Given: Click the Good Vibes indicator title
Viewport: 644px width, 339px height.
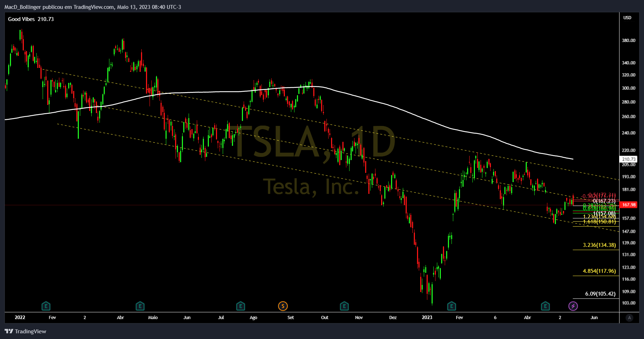Looking at the screenshot, I should (x=21, y=19).
